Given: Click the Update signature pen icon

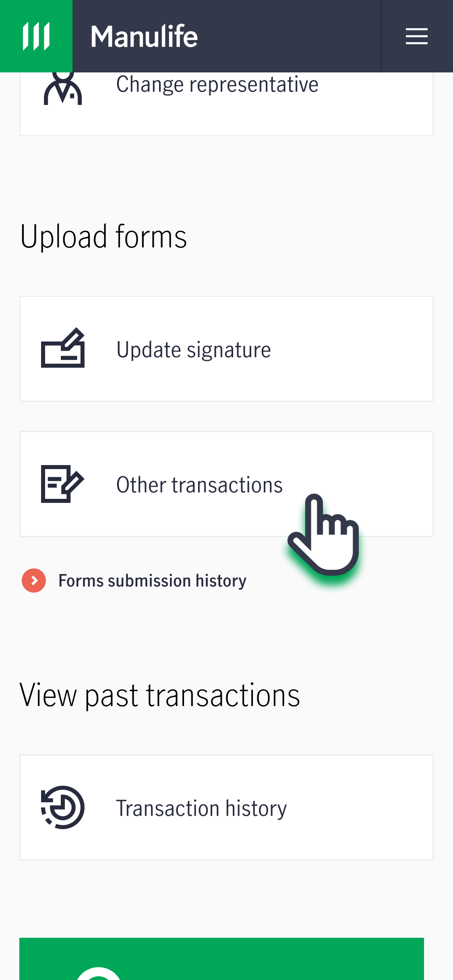Looking at the screenshot, I should 63,348.
